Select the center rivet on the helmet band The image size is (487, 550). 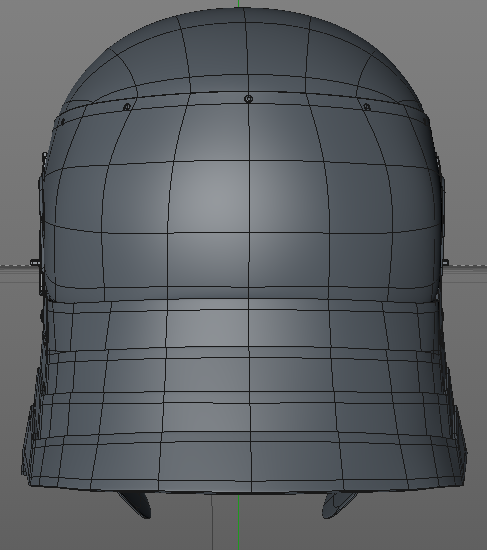[x=248, y=99]
